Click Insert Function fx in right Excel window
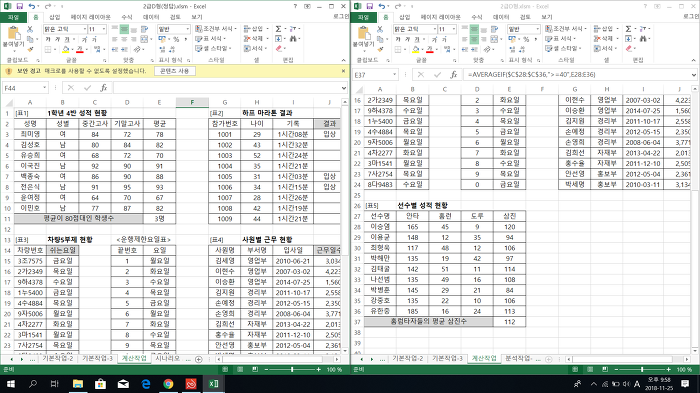Image resolution: width=700 pixels, height=393 pixels. point(453,75)
